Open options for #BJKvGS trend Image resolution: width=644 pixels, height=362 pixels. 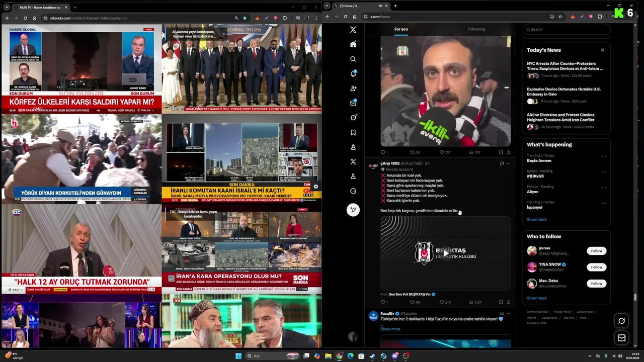coord(604,172)
